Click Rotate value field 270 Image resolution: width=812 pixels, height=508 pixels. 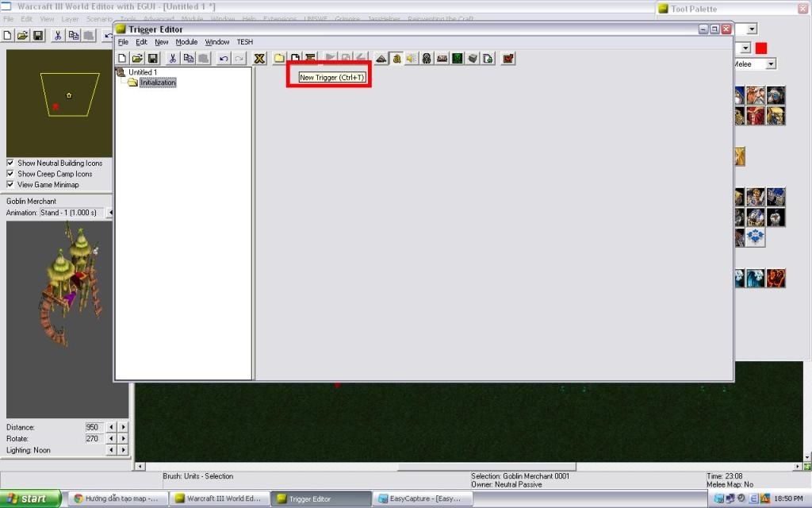[x=94, y=438]
